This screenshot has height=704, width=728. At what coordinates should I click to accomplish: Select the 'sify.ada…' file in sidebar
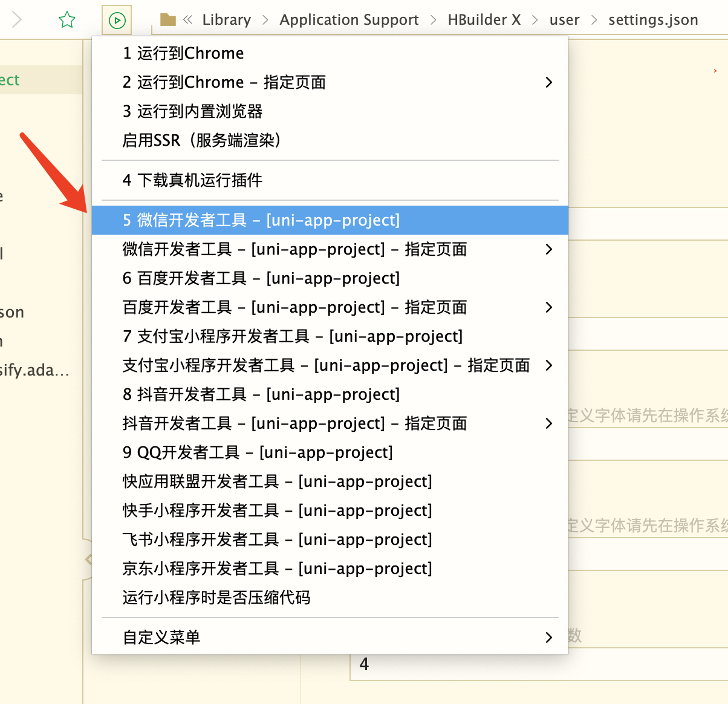pyautogui.click(x=34, y=370)
